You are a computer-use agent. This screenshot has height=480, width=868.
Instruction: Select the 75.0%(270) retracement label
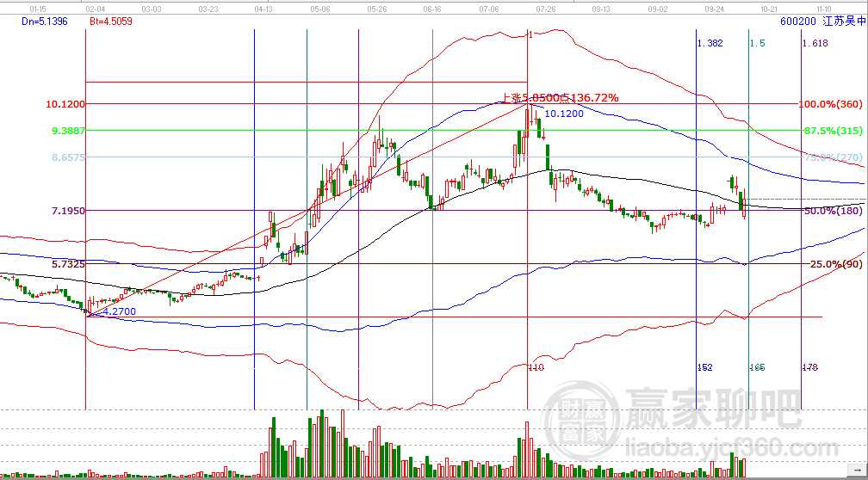tap(834, 157)
